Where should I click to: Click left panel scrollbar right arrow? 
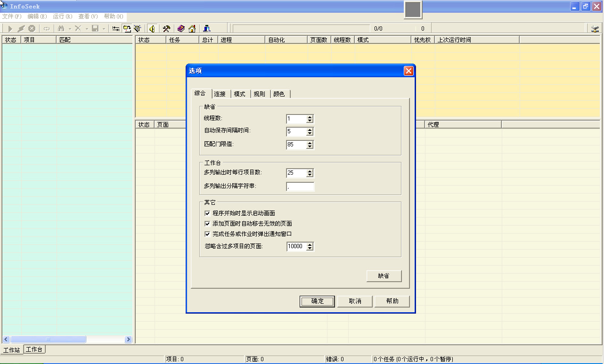coord(128,340)
